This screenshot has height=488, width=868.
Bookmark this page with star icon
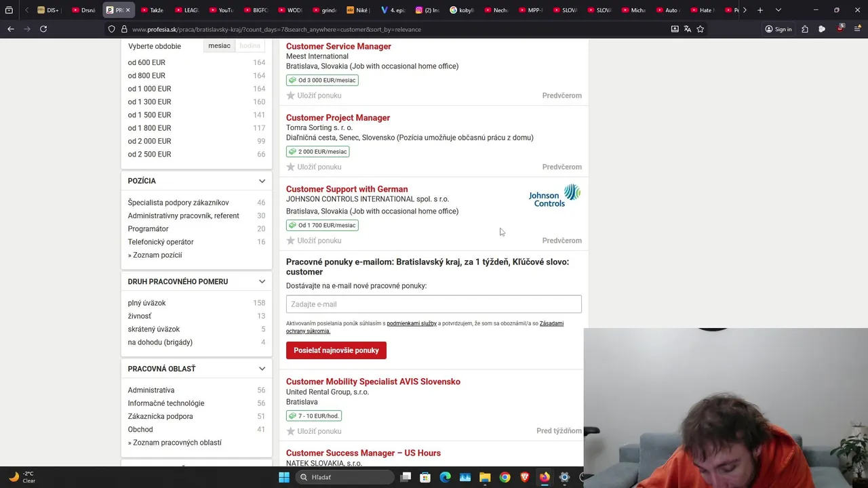(x=701, y=29)
